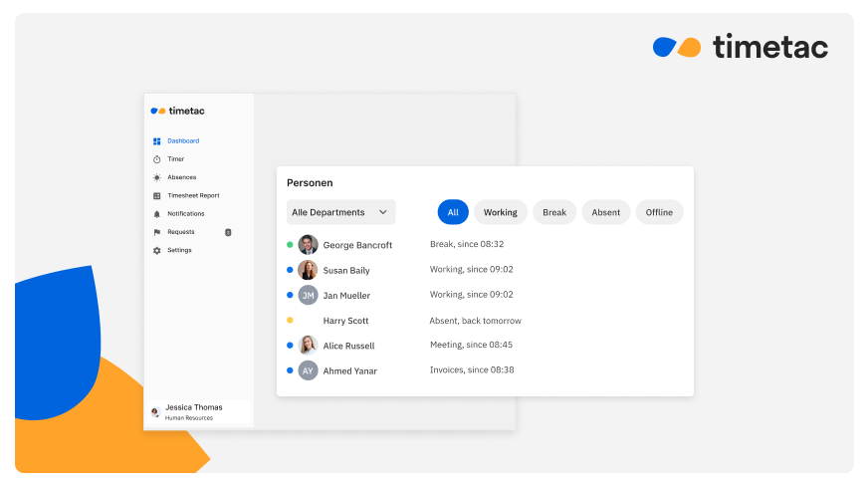This screenshot has width=868, height=488.
Task: Click the Timesheet Report table icon
Action: [x=156, y=196]
